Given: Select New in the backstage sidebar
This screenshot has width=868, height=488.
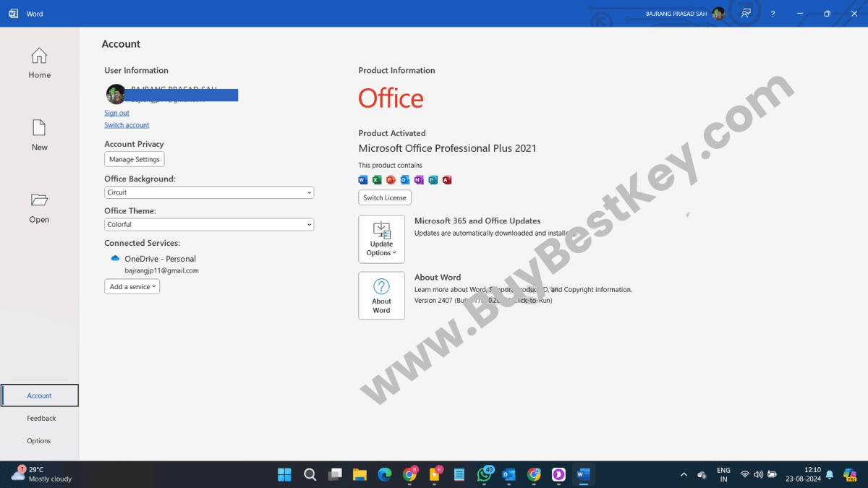Looking at the screenshot, I should point(39,136).
